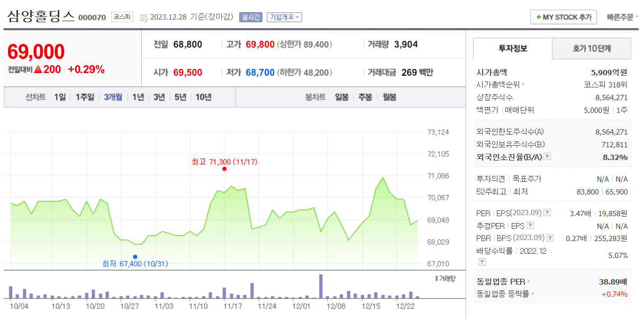Toggle the 실시간 button
644x319 pixels.
pos(251,17)
